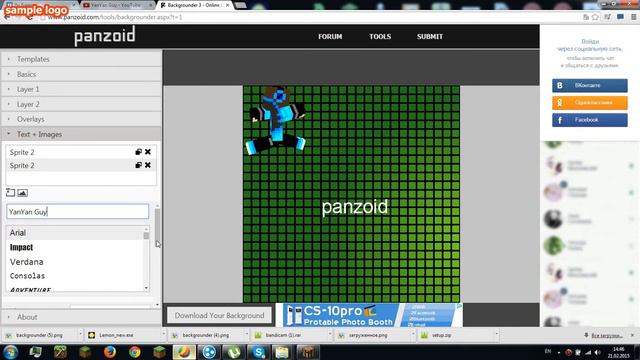Image resolution: width=640 pixels, height=360 pixels.
Task: Click the YanYan Guy text input field
Action: coord(78,211)
